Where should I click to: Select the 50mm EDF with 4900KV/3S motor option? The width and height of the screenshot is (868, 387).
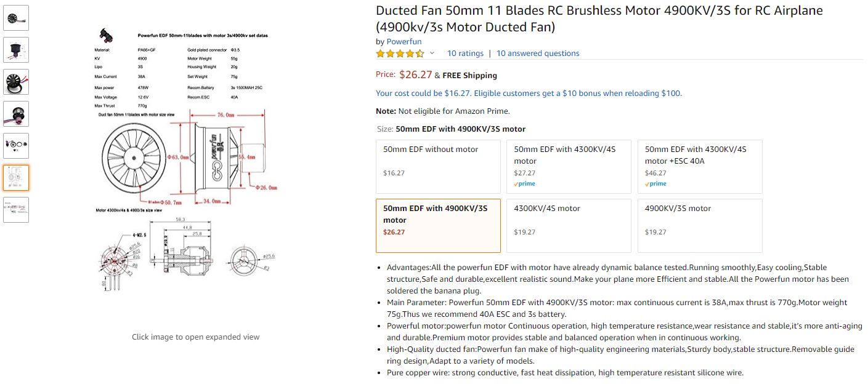438,225
